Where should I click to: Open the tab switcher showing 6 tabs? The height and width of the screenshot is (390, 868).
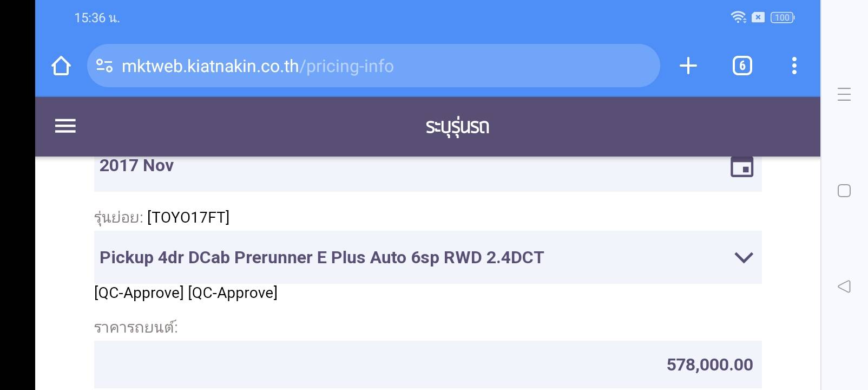[742, 66]
